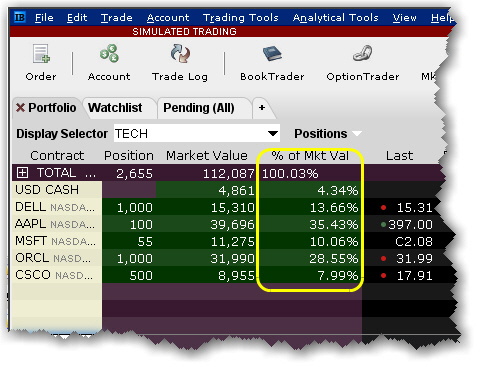
Task: Close the Portfolio tab with red X
Action: pos(20,108)
